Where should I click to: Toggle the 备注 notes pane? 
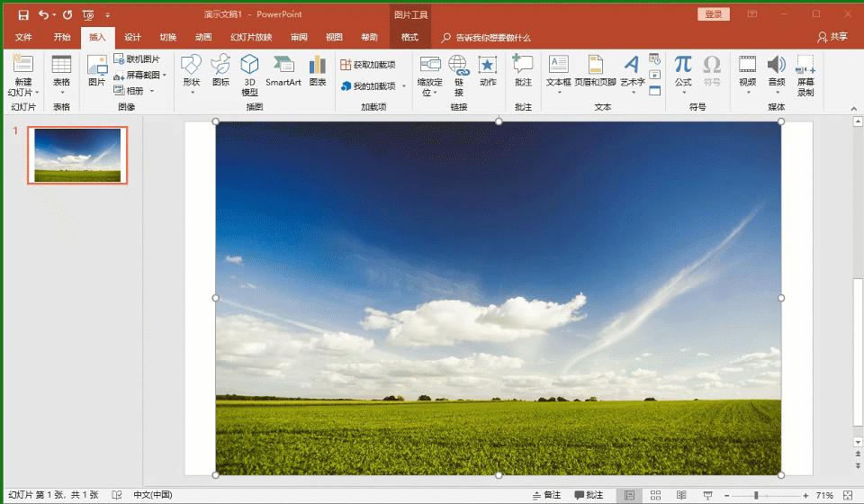click(546, 495)
